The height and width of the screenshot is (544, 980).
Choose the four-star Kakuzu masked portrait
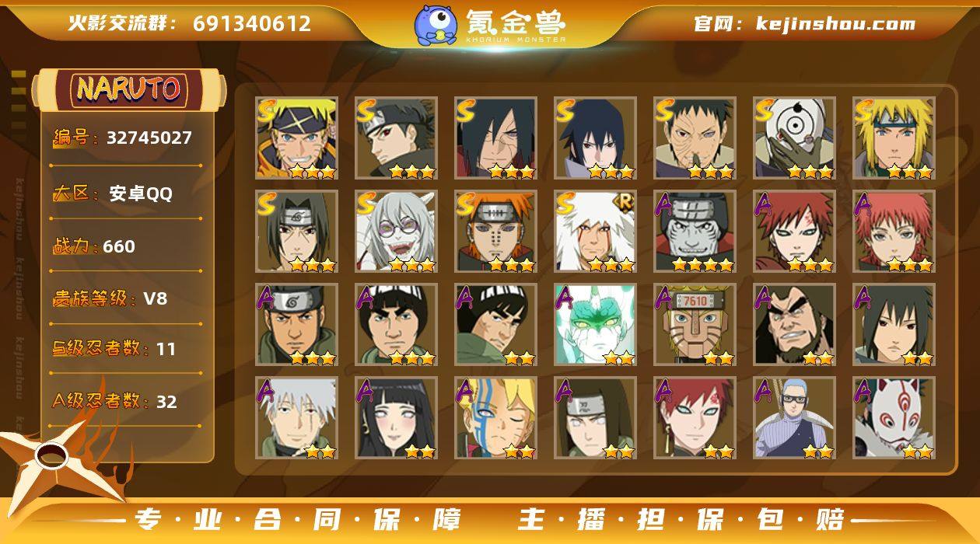point(695,232)
